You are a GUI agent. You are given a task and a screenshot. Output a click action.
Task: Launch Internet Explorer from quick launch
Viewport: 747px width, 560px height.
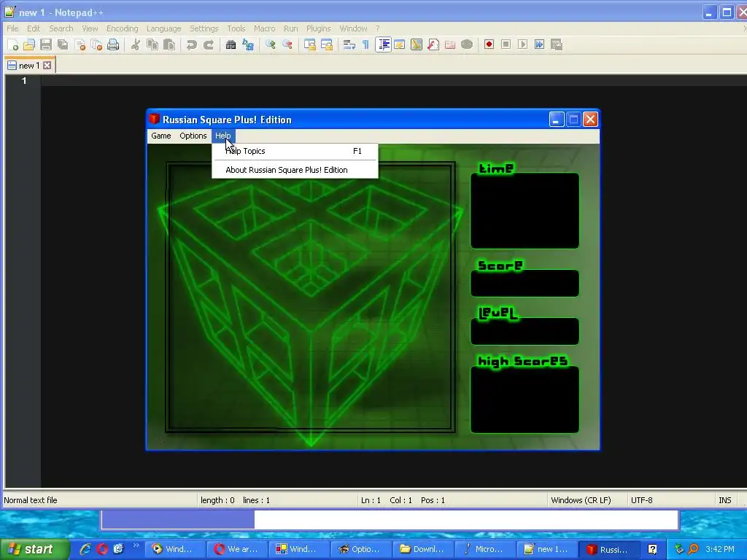[85, 549]
